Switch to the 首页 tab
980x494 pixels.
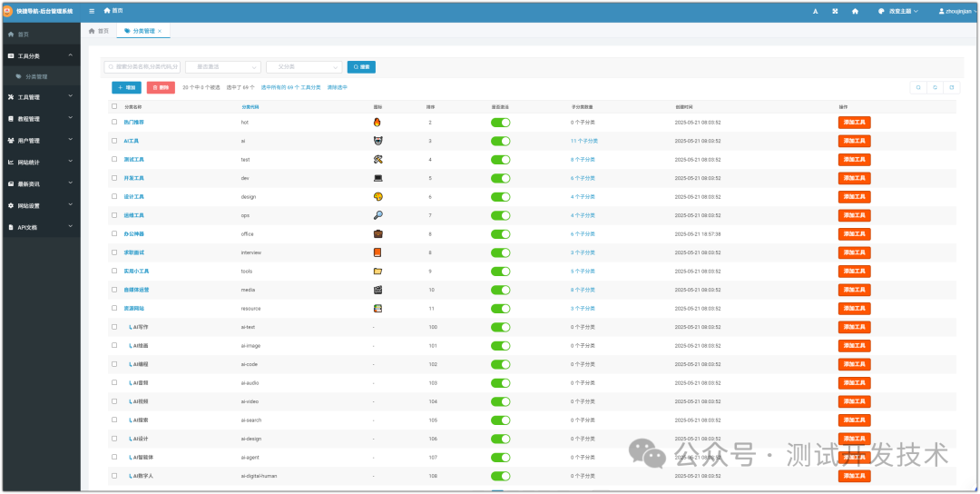[98, 31]
